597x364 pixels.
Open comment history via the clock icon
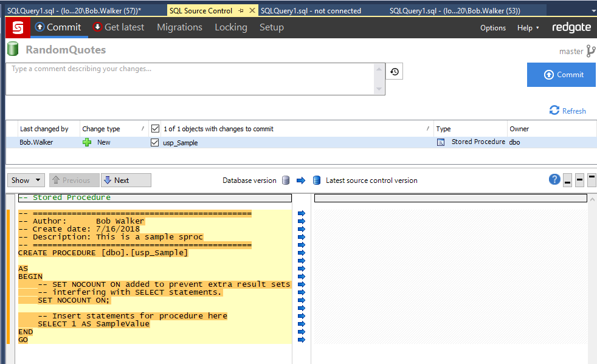[394, 70]
